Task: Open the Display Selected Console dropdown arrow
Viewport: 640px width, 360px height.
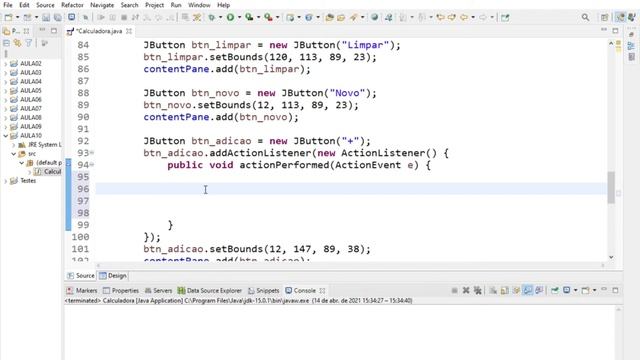Action: (x=576, y=290)
